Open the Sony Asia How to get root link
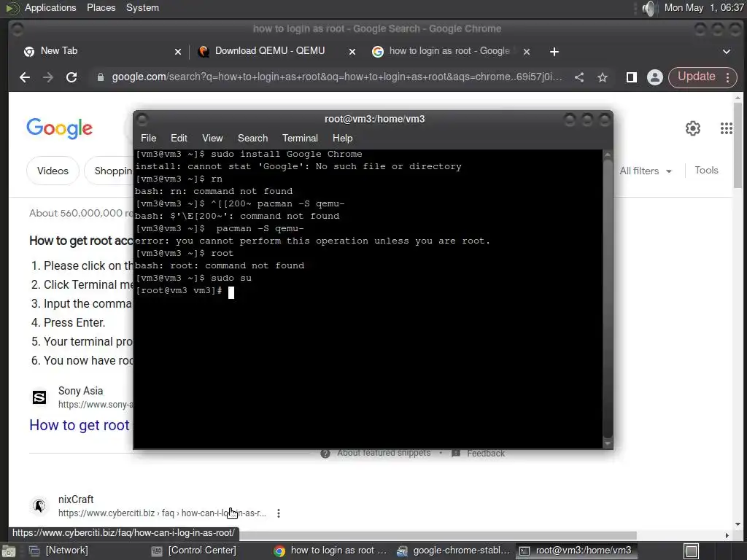 (x=80, y=425)
